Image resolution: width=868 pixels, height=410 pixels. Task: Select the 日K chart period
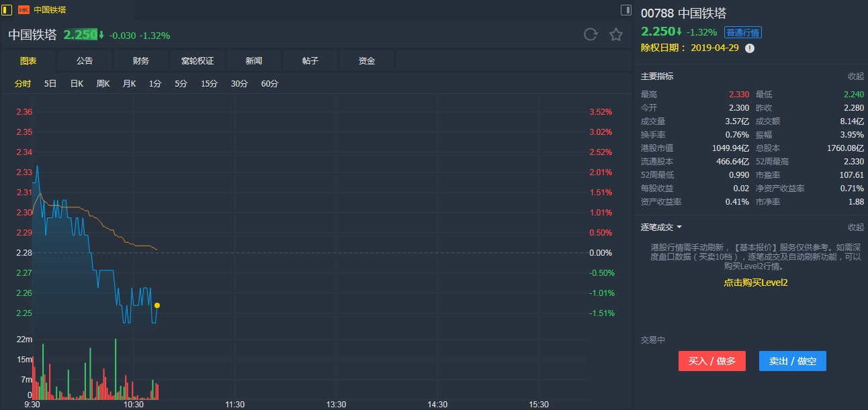[77, 84]
